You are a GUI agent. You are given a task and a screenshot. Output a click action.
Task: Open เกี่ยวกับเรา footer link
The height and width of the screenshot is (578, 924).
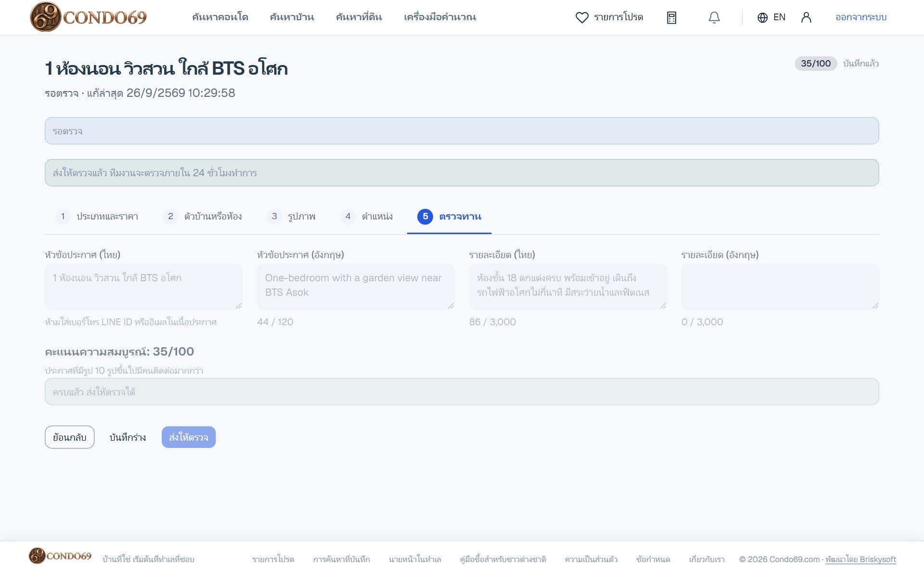pos(706,560)
